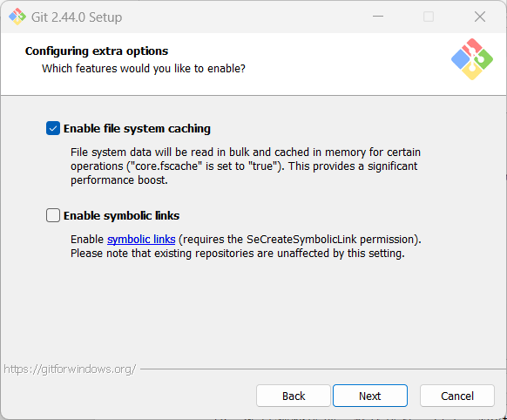Click the "Enable file system caching" label
This screenshot has height=420, width=507.
coord(137,129)
